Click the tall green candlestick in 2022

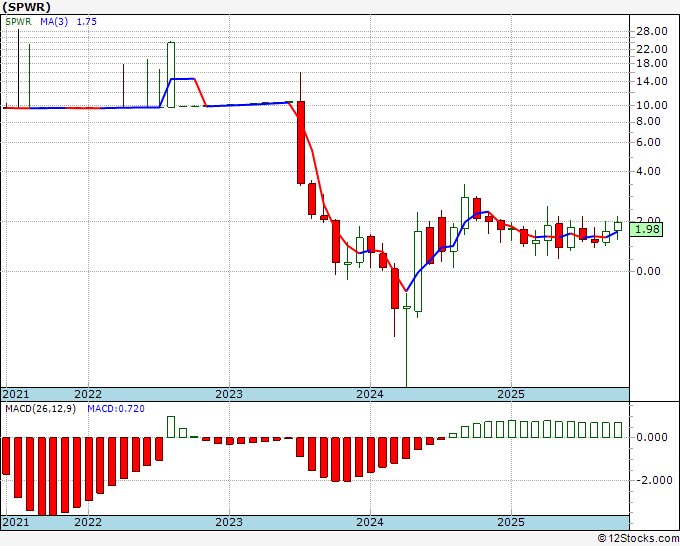pyautogui.click(x=171, y=74)
